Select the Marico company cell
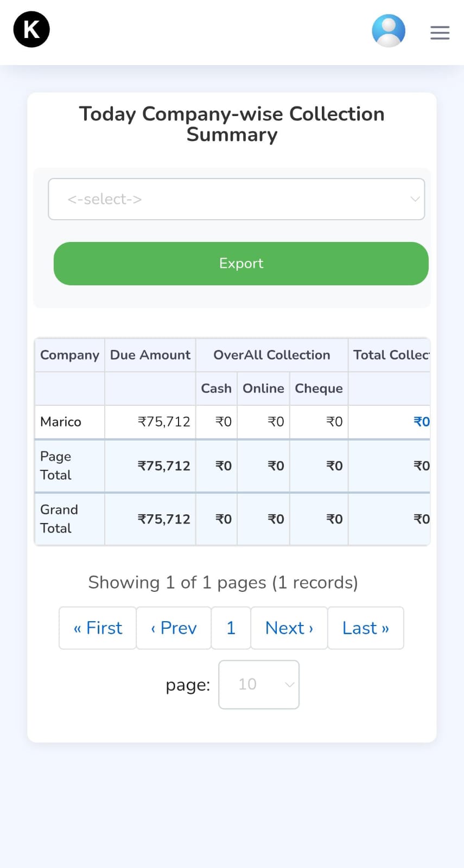The height and width of the screenshot is (868, 464). click(x=61, y=422)
